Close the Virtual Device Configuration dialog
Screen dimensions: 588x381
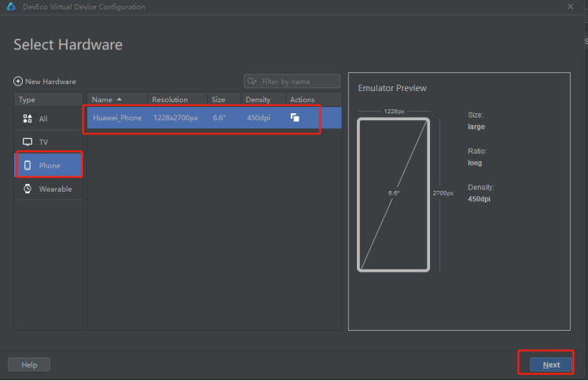click(571, 7)
